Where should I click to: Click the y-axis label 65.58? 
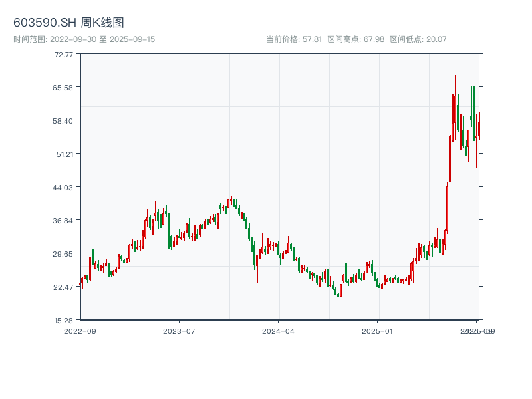click(x=63, y=88)
